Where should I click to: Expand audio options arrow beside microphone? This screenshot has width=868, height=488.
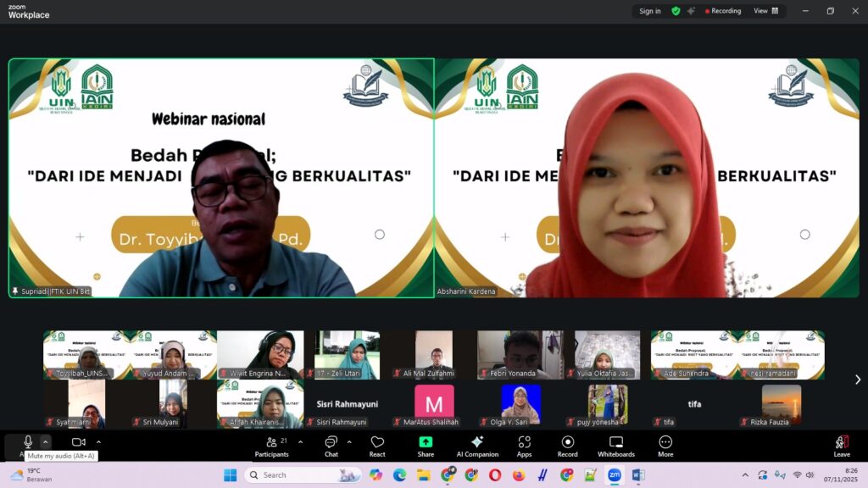coord(46,441)
